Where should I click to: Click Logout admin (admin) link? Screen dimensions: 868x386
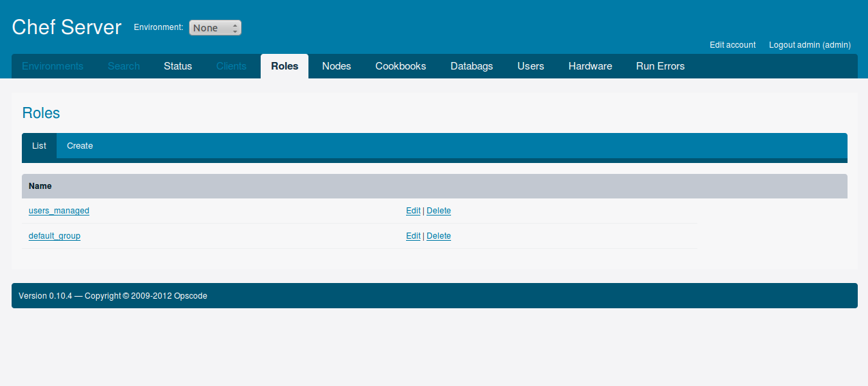click(x=810, y=45)
